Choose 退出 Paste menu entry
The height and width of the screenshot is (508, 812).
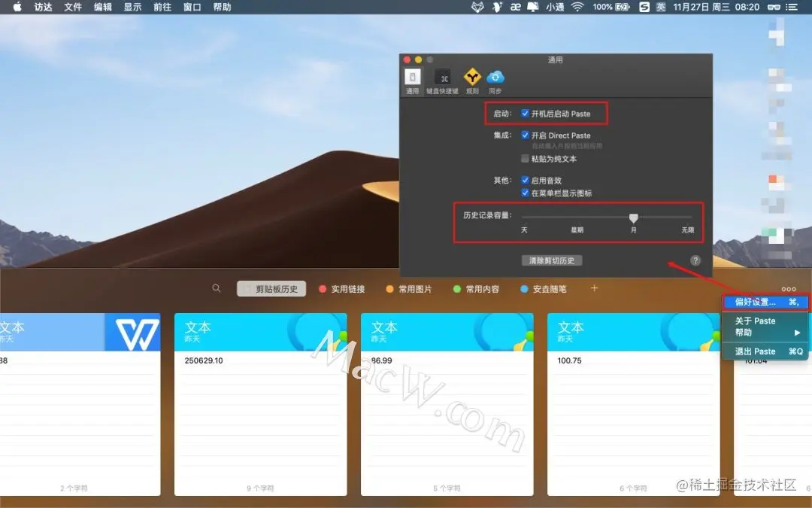(765, 351)
